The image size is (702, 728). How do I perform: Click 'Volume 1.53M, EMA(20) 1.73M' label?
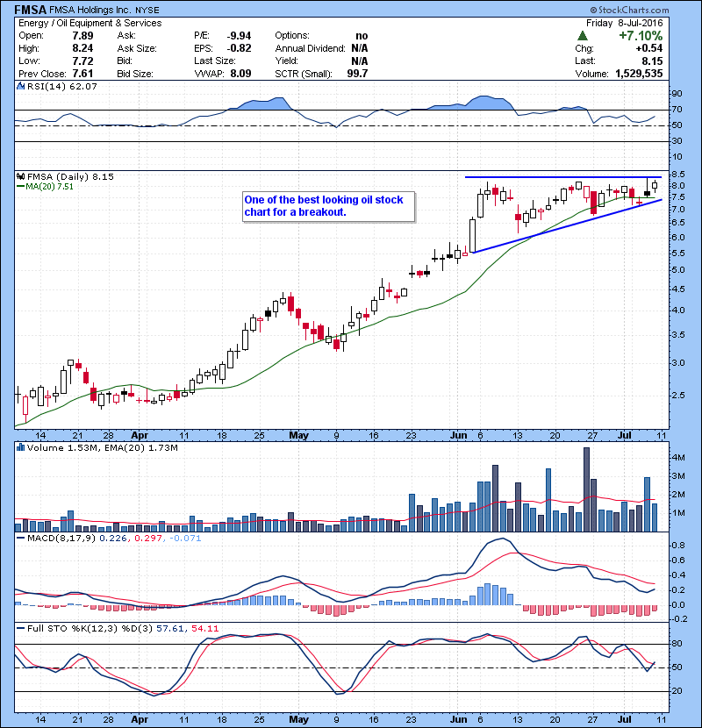pos(102,448)
